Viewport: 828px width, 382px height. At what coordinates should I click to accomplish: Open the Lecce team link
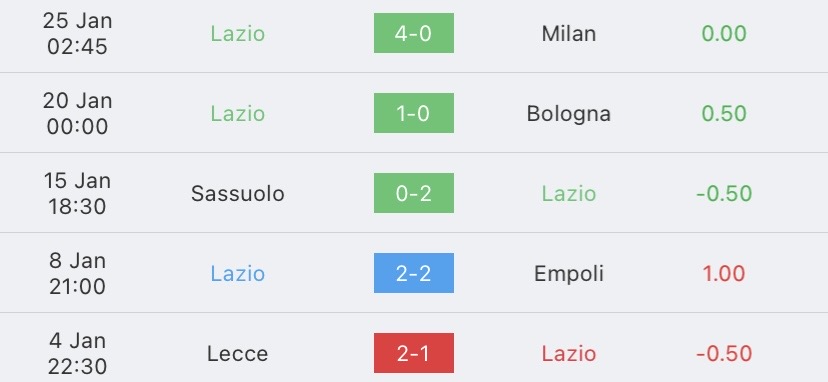238,353
